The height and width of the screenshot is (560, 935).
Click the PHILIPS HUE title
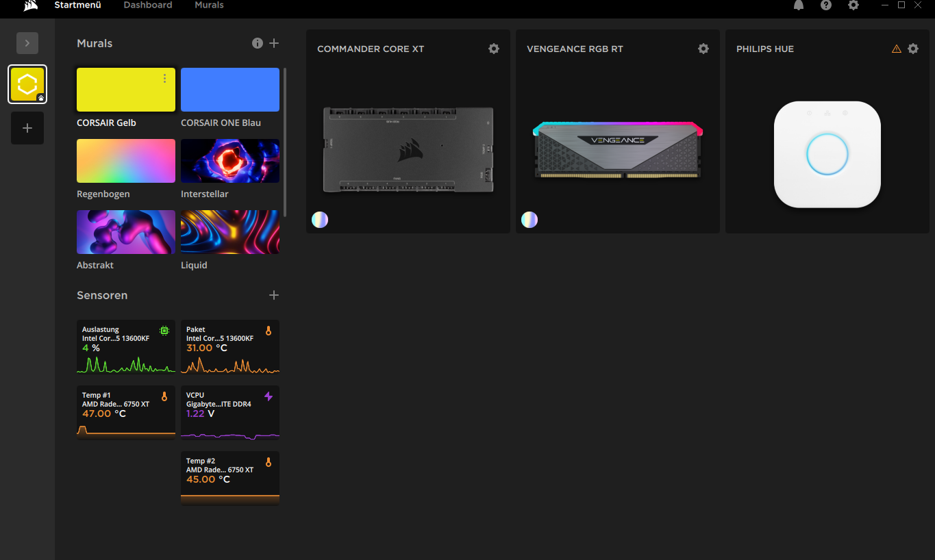tap(765, 49)
